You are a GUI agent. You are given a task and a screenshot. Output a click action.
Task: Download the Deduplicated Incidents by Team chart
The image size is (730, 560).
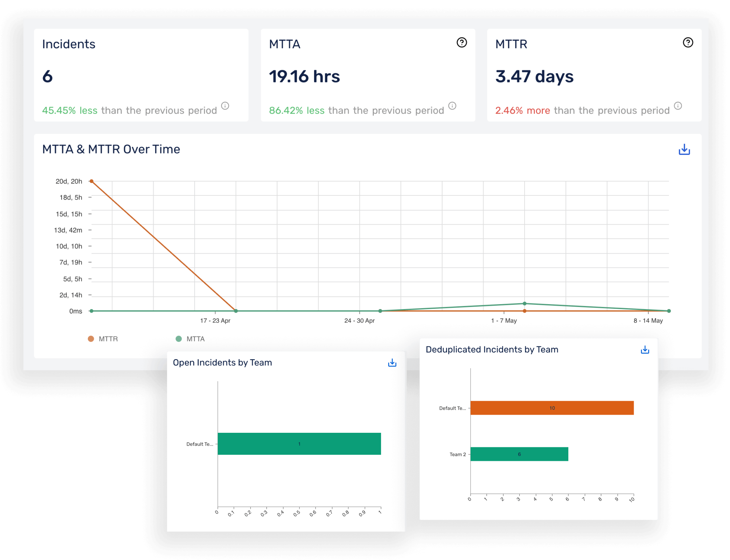click(x=645, y=350)
